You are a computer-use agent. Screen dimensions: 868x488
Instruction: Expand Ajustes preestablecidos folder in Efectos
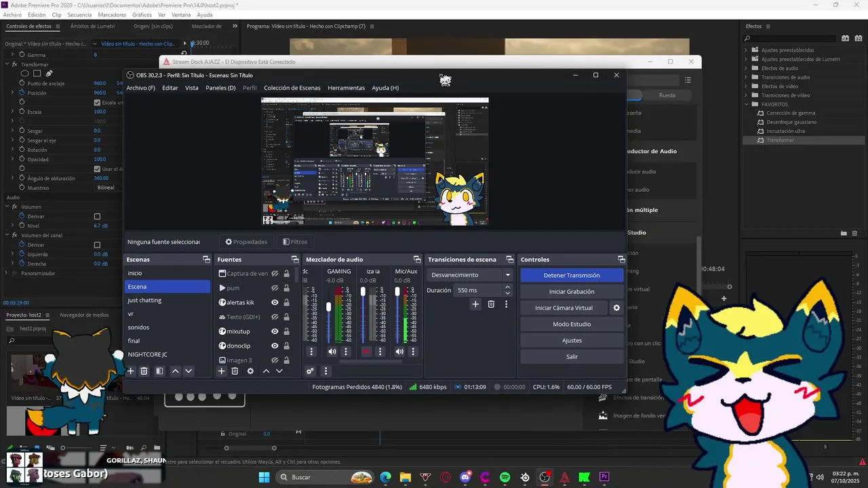pyautogui.click(x=747, y=50)
